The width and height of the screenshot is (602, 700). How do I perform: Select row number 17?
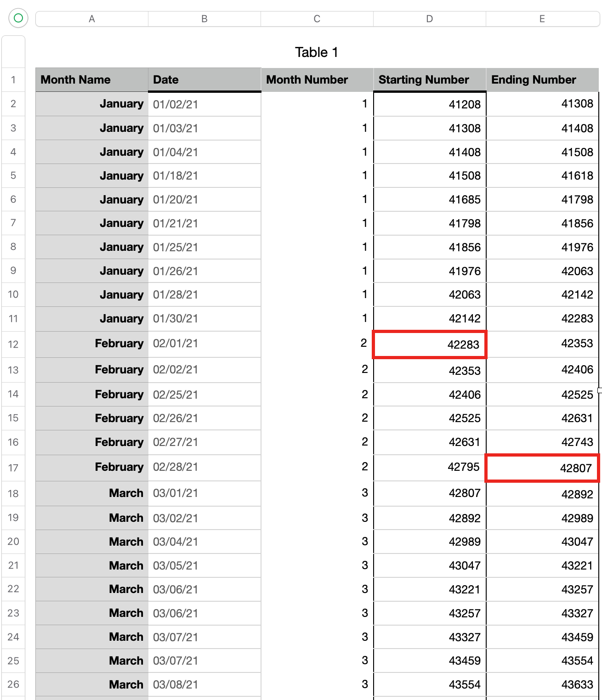pos(13,468)
